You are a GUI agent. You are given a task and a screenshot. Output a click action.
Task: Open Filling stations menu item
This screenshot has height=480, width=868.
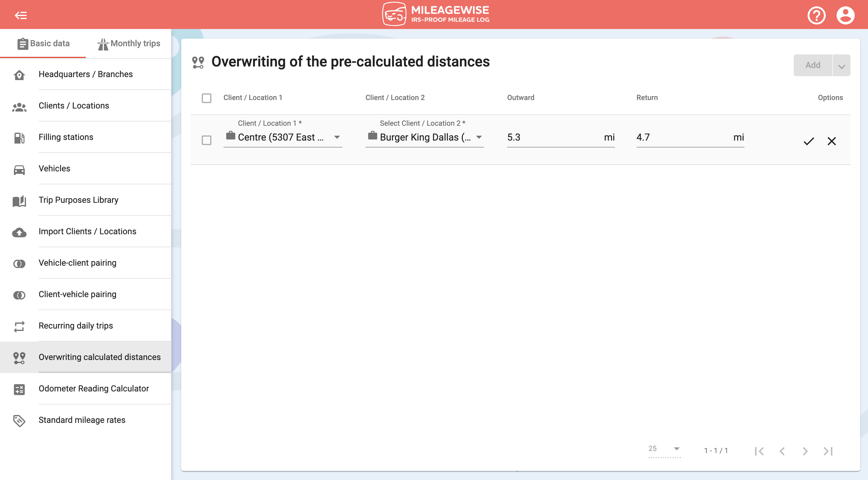(x=85, y=137)
